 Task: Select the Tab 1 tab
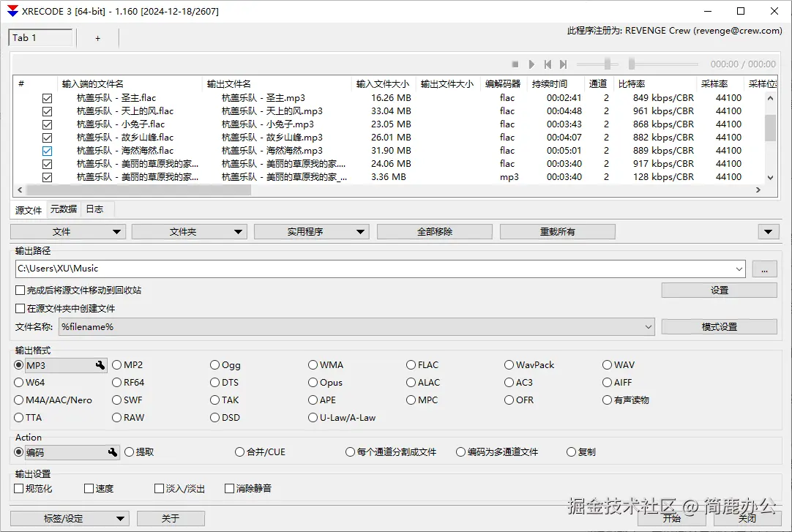pyautogui.click(x=40, y=38)
